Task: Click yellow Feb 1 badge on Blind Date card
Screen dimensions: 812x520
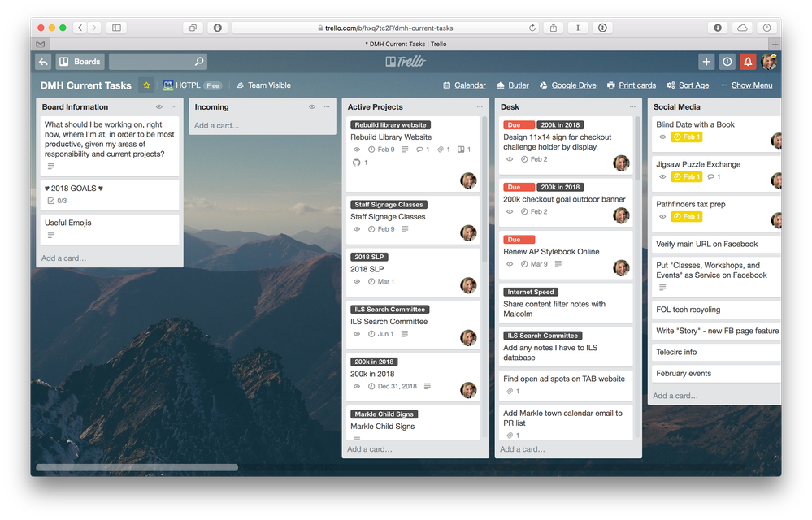Action: 687,137
